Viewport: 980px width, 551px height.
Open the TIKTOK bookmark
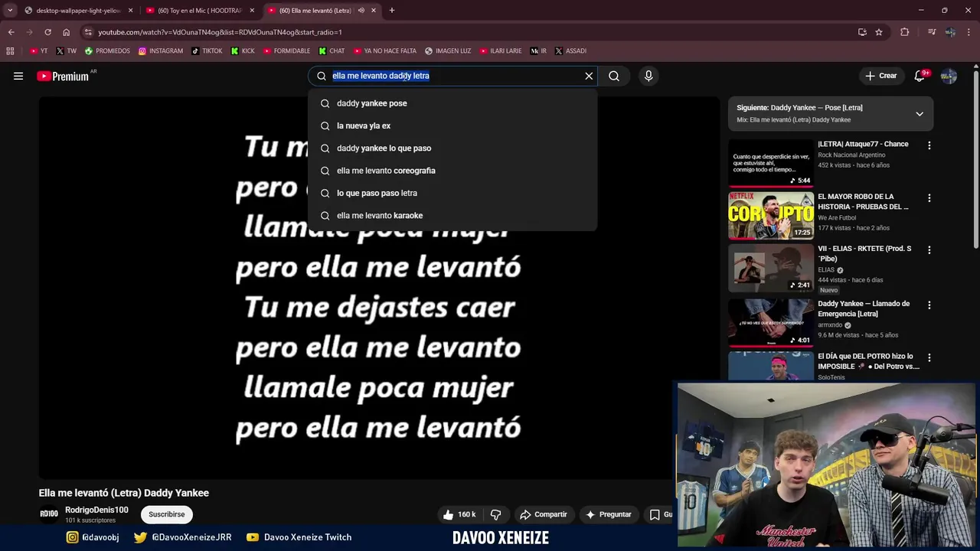click(207, 51)
